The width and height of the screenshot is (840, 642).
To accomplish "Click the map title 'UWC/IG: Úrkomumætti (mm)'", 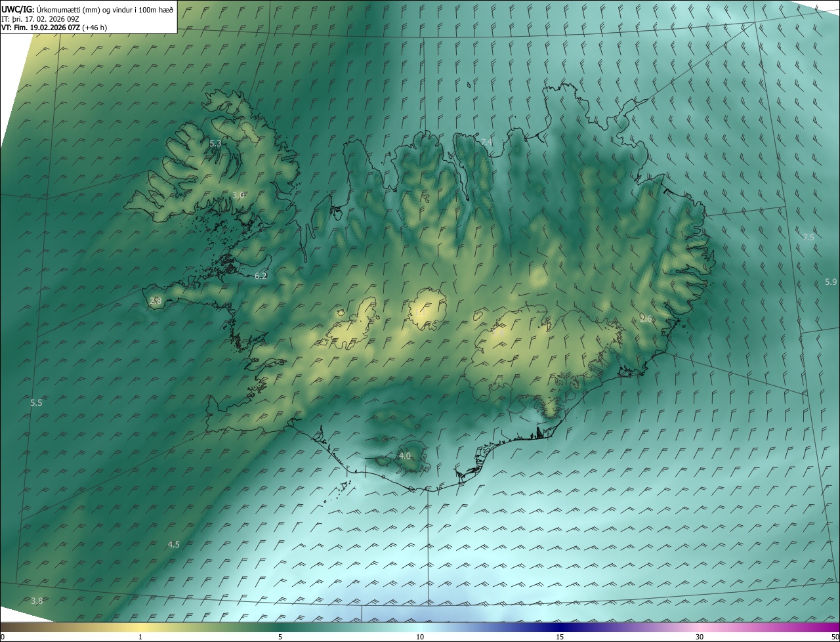I will (51, 9).
